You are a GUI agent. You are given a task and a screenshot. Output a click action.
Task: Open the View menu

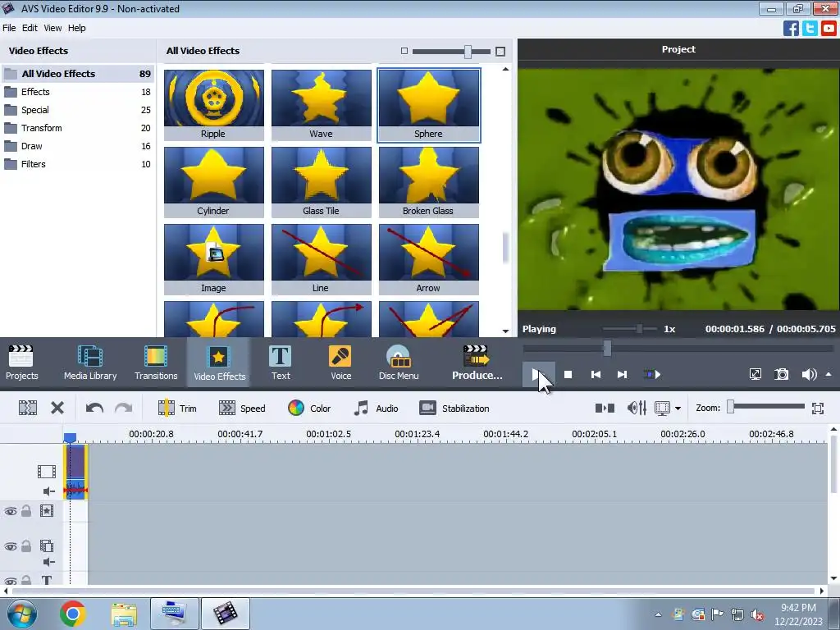52,28
